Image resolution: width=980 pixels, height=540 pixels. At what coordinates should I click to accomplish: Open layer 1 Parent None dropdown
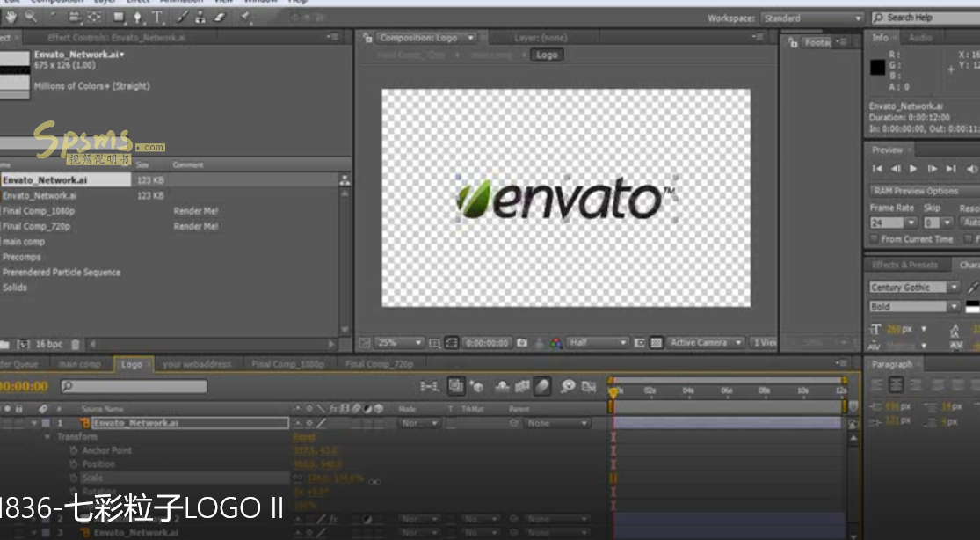tap(557, 424)
